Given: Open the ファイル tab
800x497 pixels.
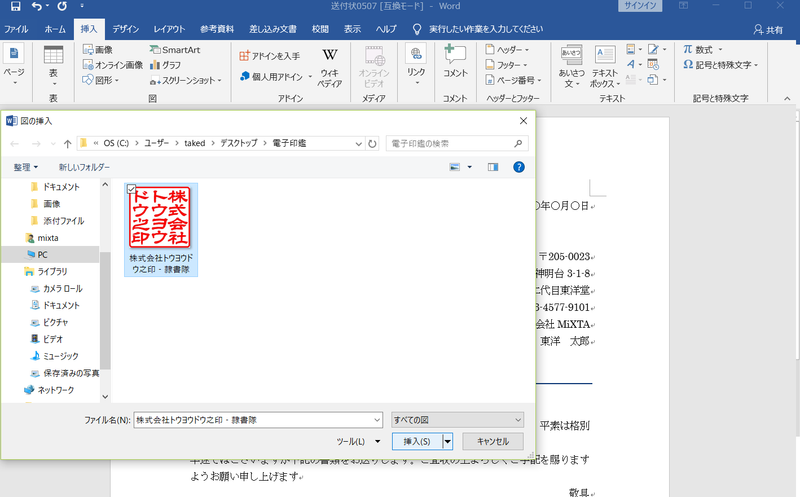Looking at the screenshot, I should [x=16, y=29].
